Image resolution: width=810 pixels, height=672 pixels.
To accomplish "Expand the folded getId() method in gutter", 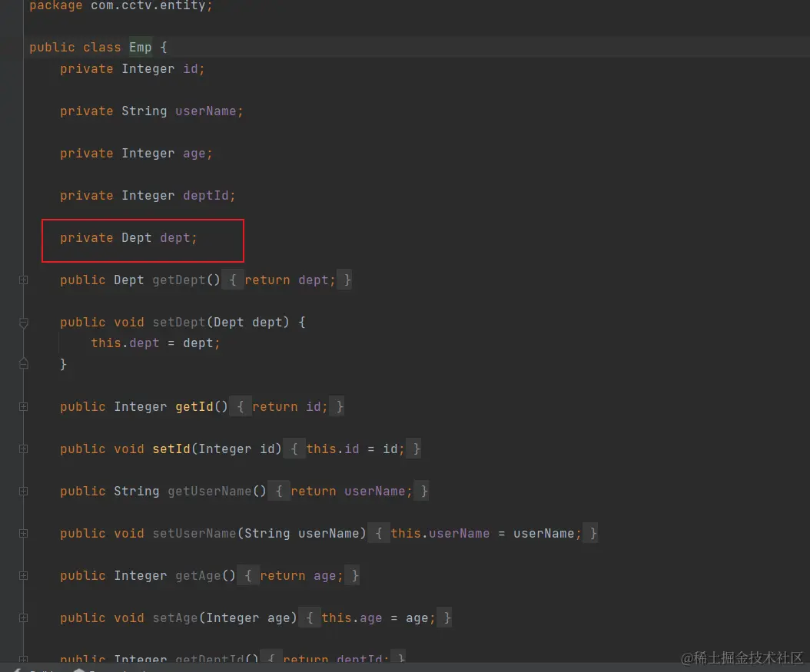I will 23,407.
